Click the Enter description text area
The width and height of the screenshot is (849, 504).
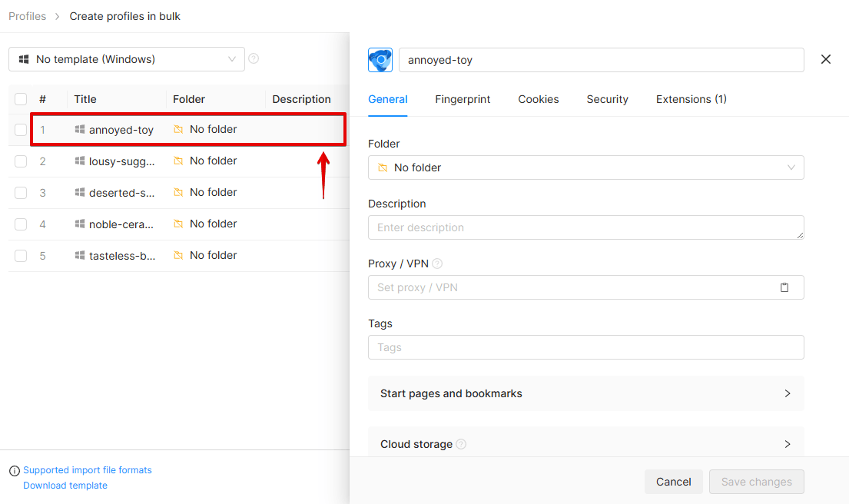(586, 227)
